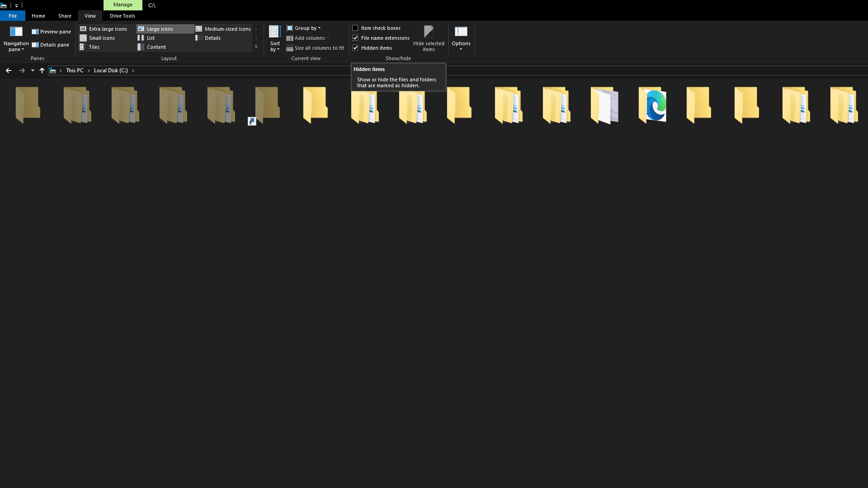
Task: Enable Item check boxes
Action: pyautogui.click(x=355, y=28)
